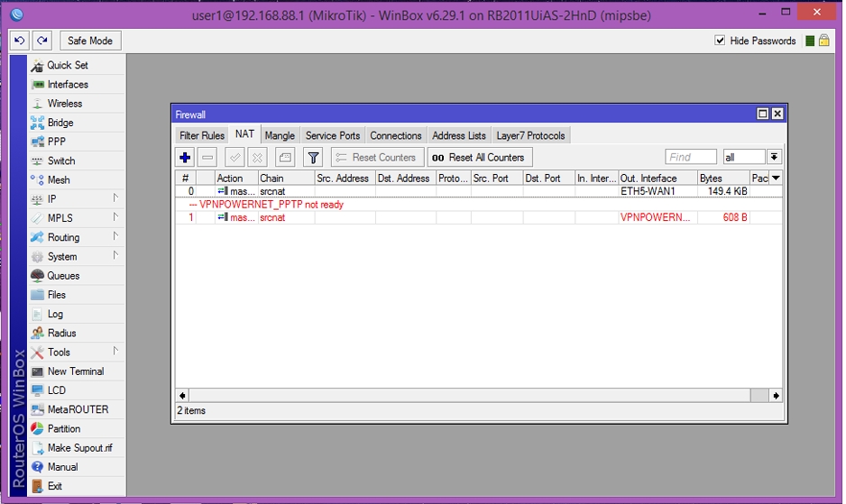Sort by the Bytes column header

tap(723, 179)
